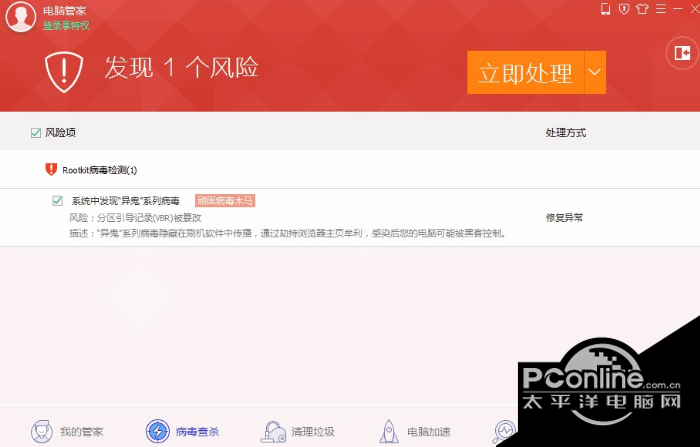Open the main menu hamburger icon

coord(661,8)
